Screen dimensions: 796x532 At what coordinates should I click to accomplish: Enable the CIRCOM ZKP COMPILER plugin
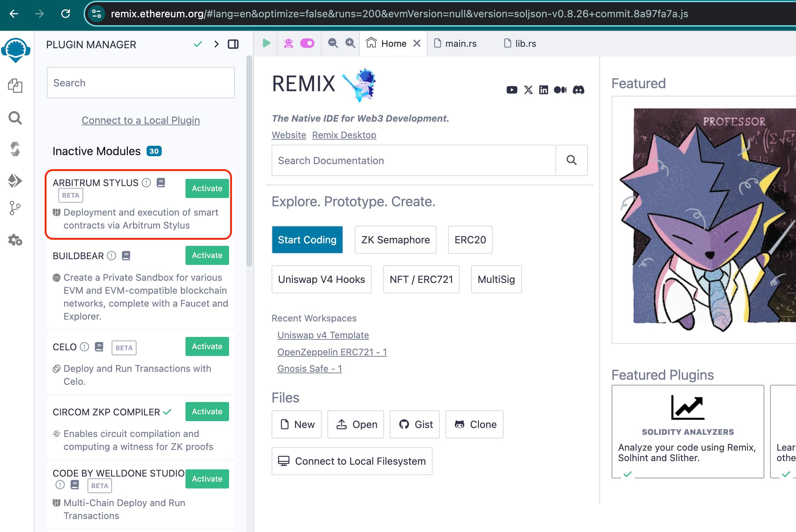[x=207, y=411]
